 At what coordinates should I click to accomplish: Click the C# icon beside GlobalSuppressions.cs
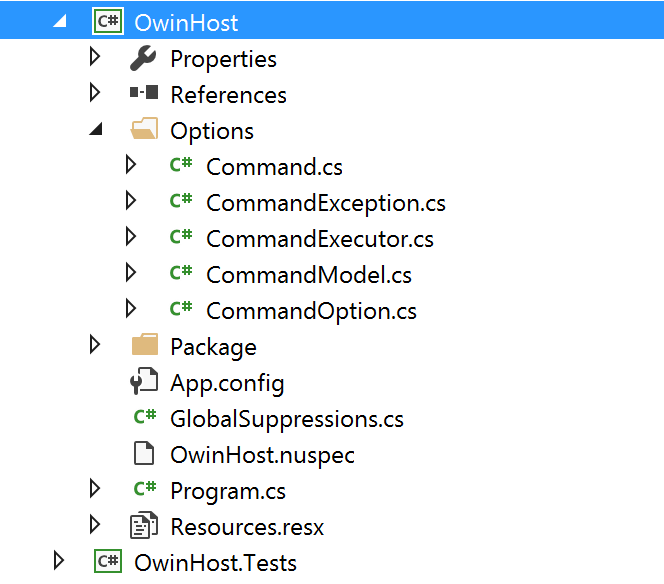pyautogui.click(x=145, y=416)
